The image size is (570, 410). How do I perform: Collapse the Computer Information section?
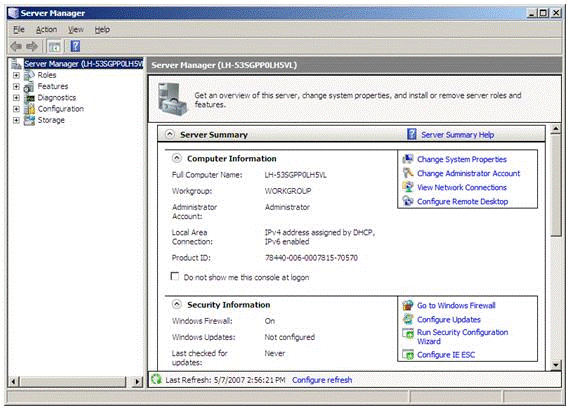177,158
